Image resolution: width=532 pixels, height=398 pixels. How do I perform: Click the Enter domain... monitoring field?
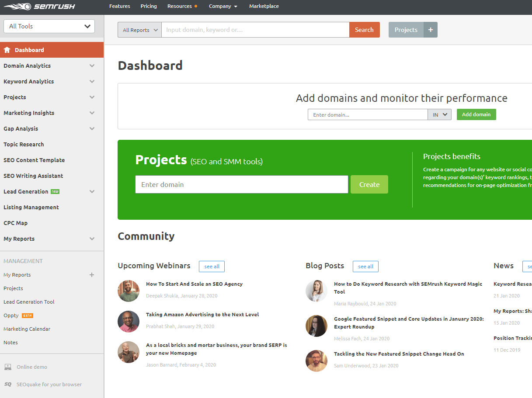(x=368, y=114)
